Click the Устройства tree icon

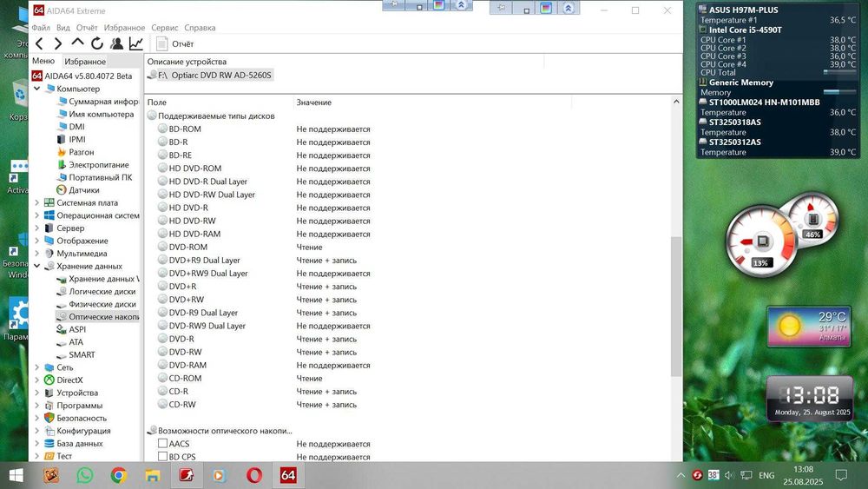49,393
